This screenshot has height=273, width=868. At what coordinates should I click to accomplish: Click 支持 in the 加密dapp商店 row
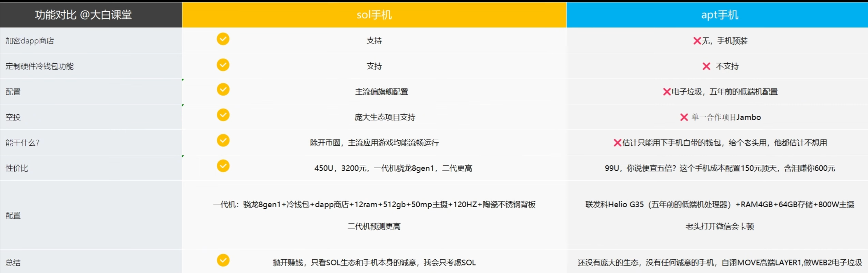click(374, 41)
